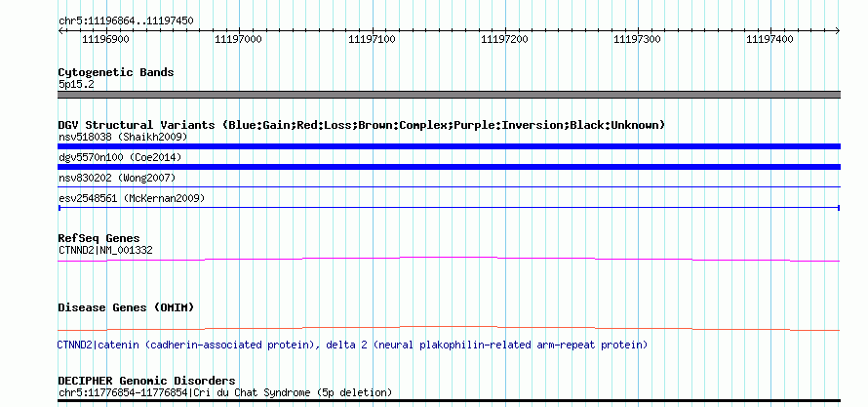Click the grey 5p15.2 cytogenetic band bar

tap(449, 95)
